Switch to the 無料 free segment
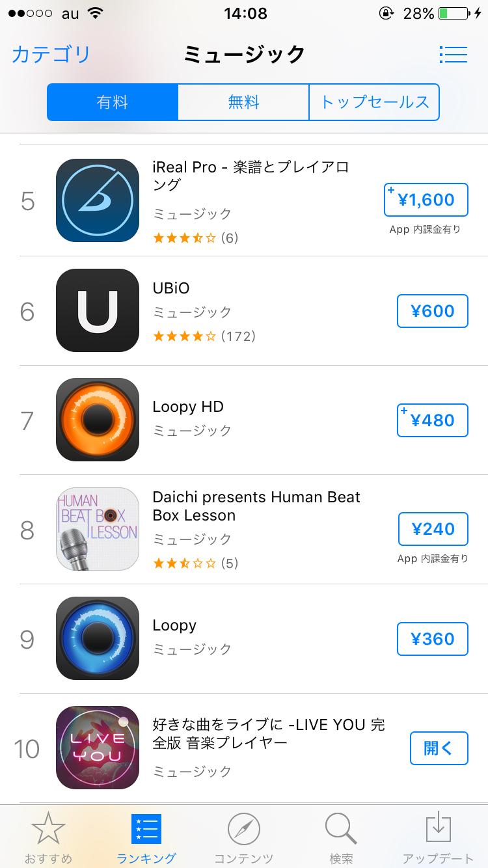This screenshot has height=868, width=488. coord(243,102)
